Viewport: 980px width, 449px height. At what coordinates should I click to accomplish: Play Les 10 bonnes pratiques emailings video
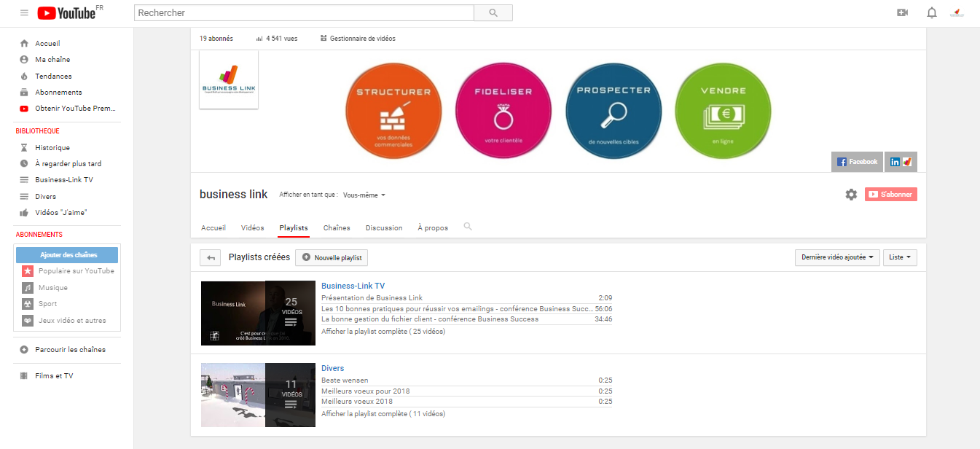click(x=457, y=308)
